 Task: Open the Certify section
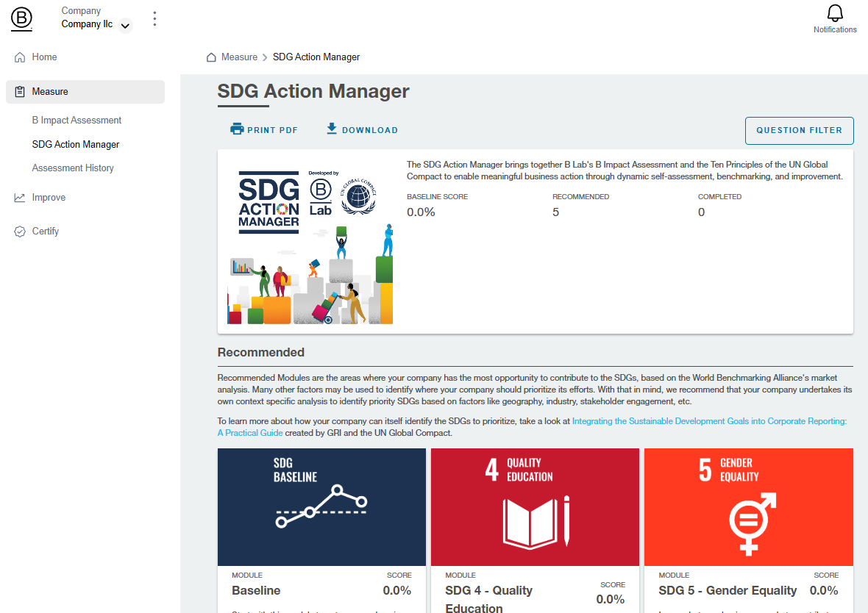(x=46, y=232)
